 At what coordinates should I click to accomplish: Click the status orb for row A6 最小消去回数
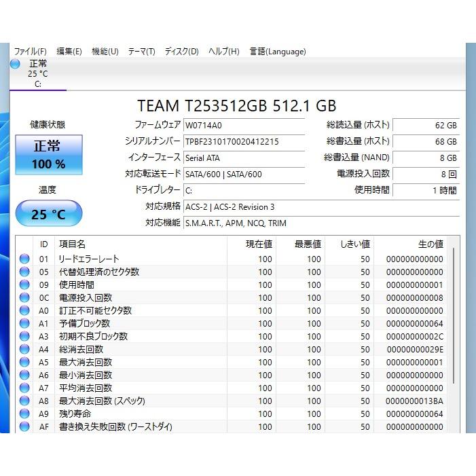click(x=24, y=375)
